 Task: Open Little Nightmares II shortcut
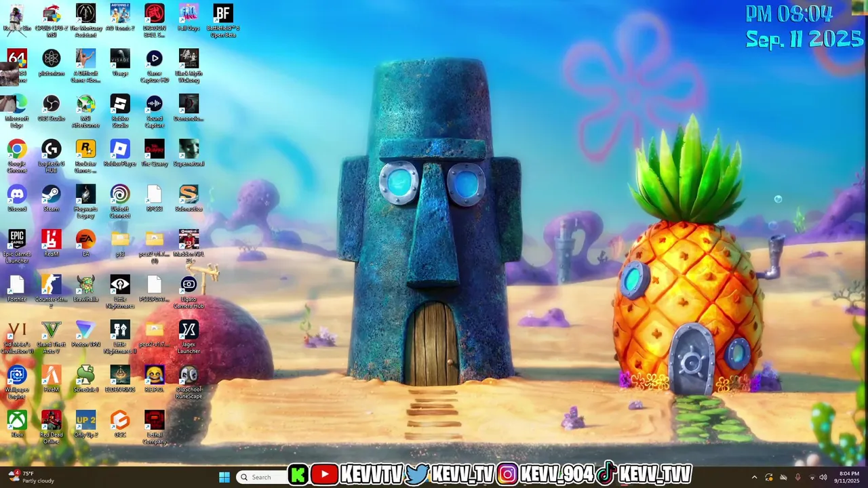tap(120, 337)
